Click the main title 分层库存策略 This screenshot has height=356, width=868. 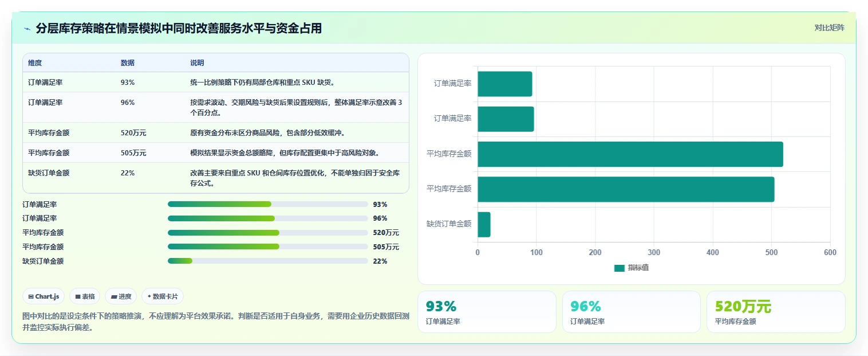point(179,28)
